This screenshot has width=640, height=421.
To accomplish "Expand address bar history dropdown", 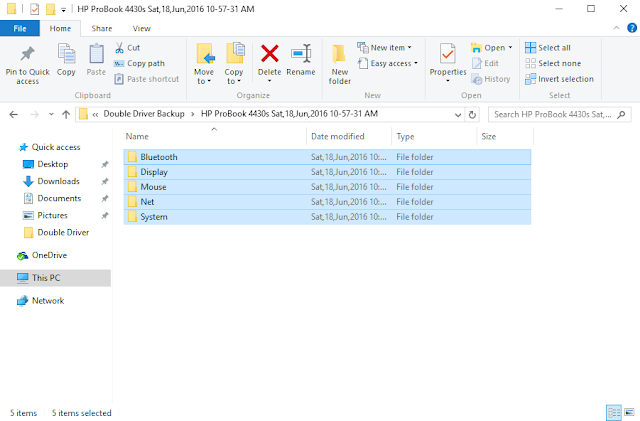I will click(458, 115).
